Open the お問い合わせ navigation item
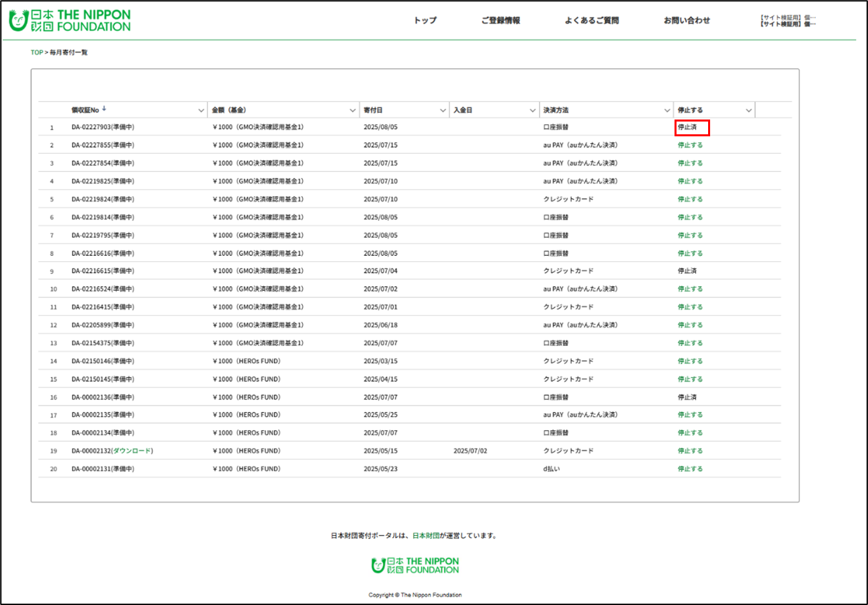The height and width of the screenshot is (605, 868). 687,20
